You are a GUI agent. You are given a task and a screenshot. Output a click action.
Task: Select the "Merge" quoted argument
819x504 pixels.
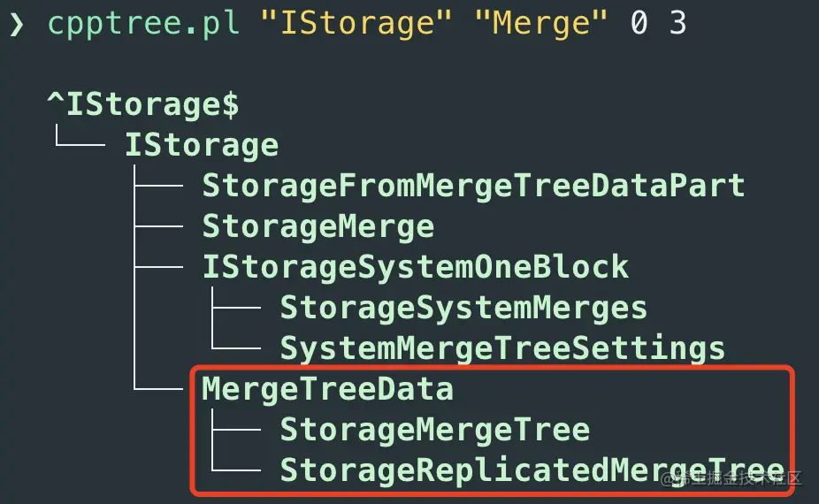point(541,24)
